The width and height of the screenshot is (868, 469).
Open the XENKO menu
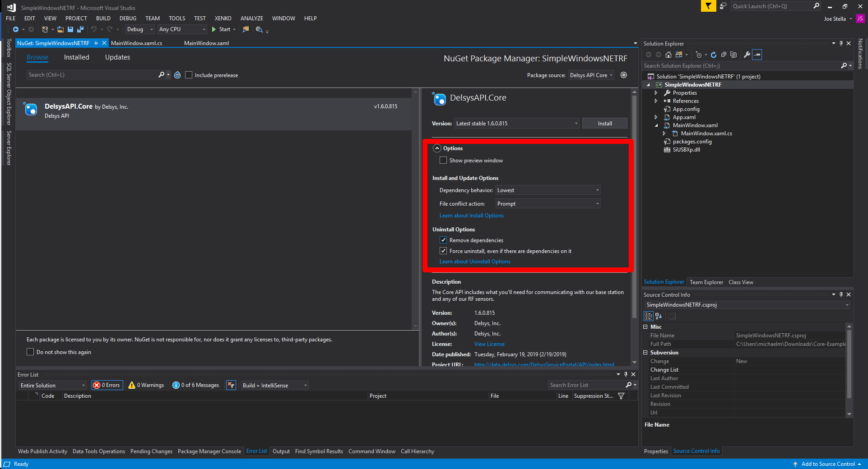pos(223,18)
